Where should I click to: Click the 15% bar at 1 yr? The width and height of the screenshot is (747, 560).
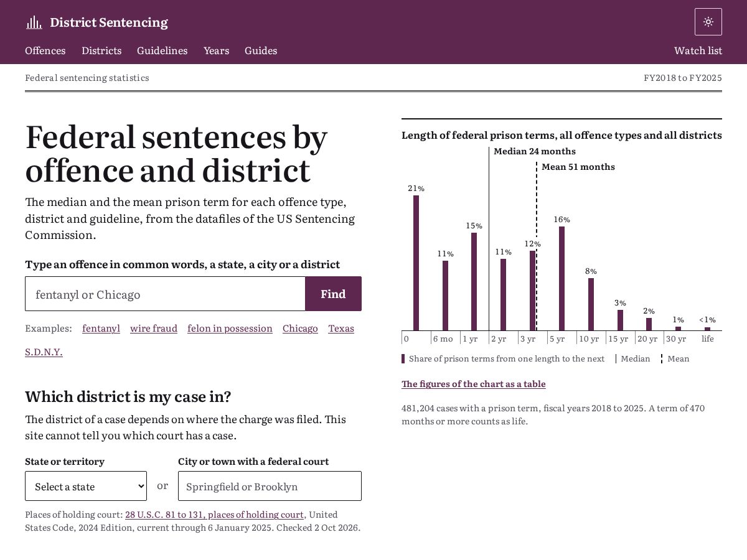point(474,281)
